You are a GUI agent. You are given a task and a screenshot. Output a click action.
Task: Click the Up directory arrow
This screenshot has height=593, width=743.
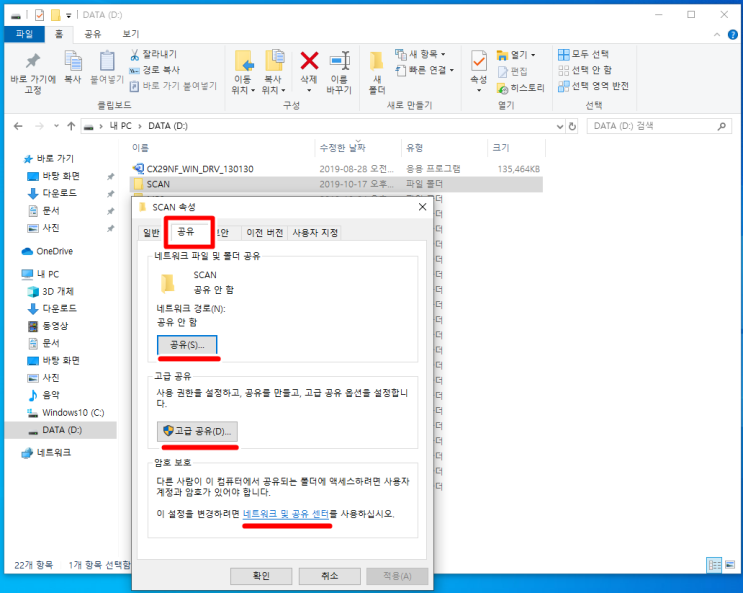pyautogui.click(x=71, y=126)
